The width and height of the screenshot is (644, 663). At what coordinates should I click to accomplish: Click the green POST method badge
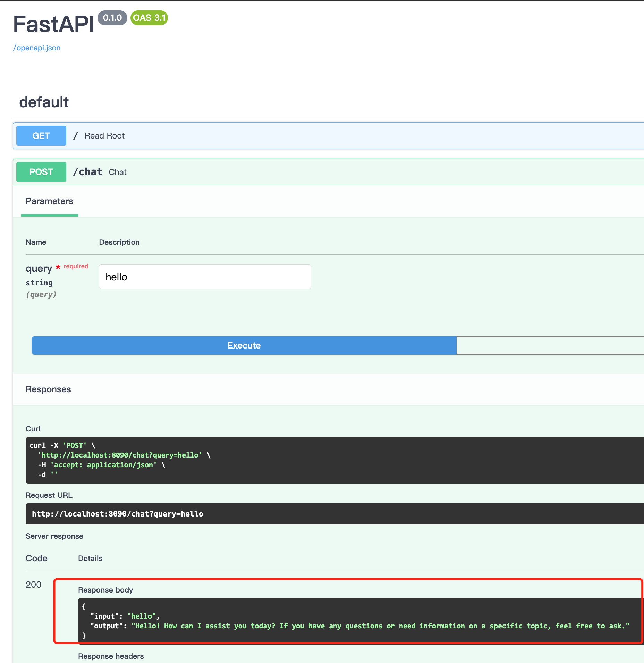tap(41, 171)
